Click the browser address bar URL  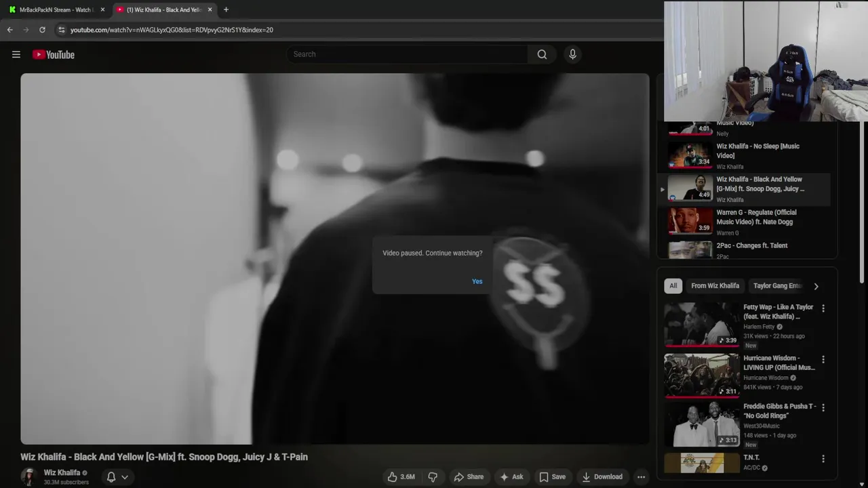(172, 30)
